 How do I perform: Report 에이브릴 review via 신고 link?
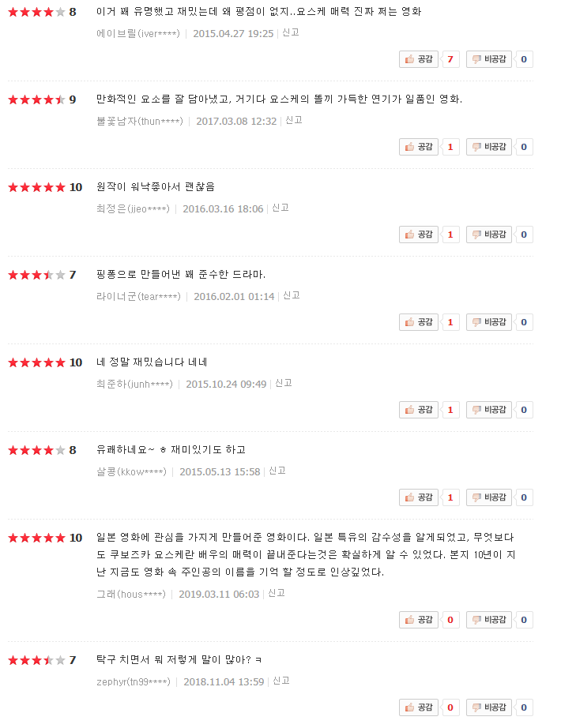(291, 32)
